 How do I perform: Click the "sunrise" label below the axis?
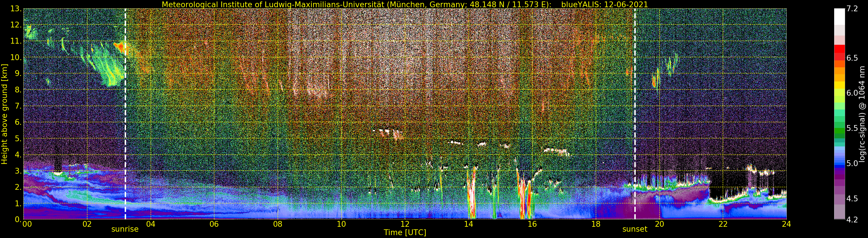(x=125, y=229)
